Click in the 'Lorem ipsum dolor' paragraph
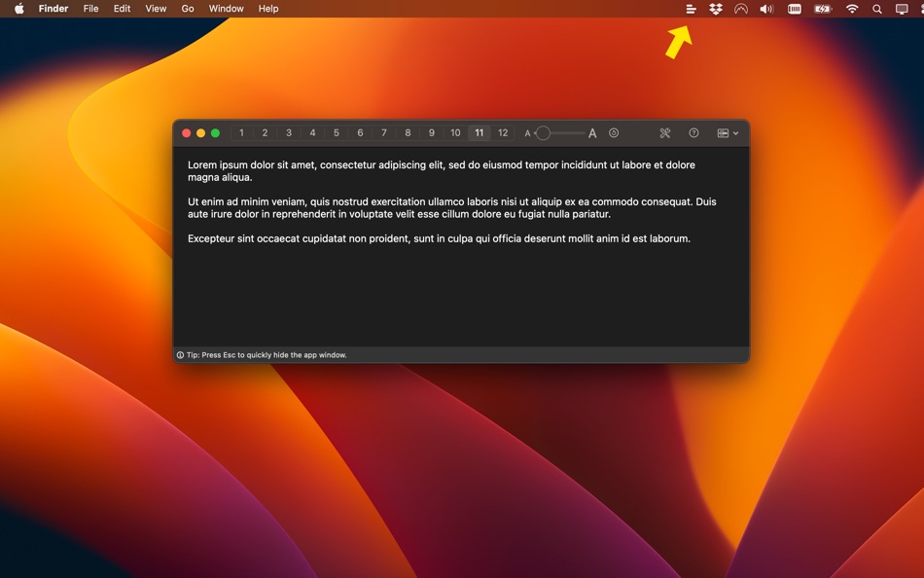The width and height of the screenshot is (924, 578). coord(442,171)
